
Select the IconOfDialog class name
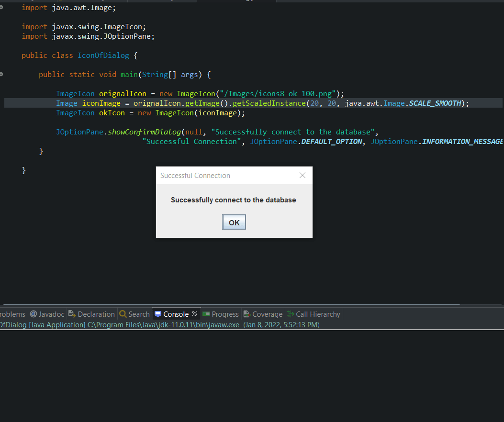click(103, 55)
